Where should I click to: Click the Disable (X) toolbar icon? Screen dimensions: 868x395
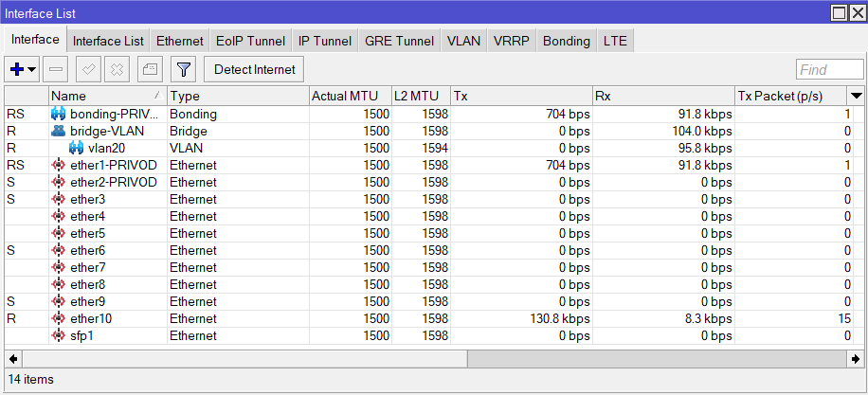click(117, 69)
